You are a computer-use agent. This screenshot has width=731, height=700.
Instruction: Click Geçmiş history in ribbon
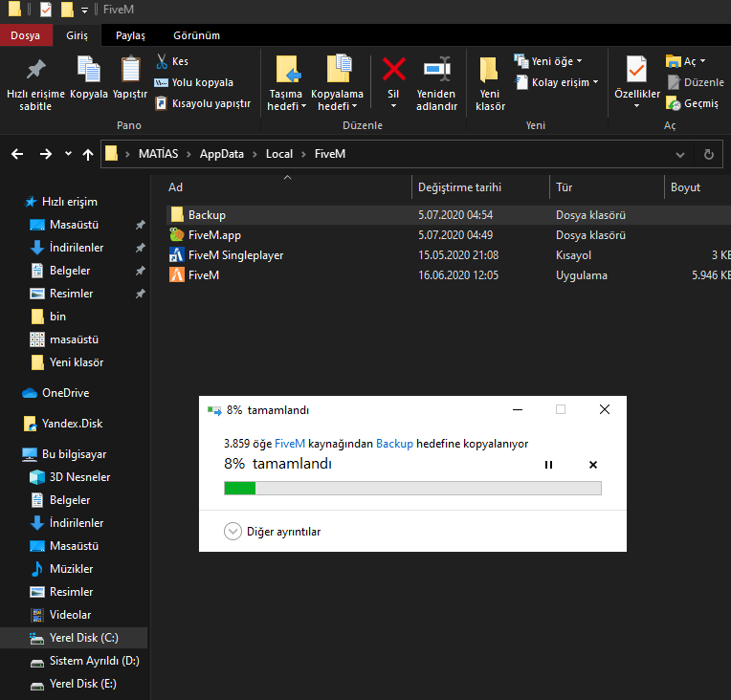693,103
